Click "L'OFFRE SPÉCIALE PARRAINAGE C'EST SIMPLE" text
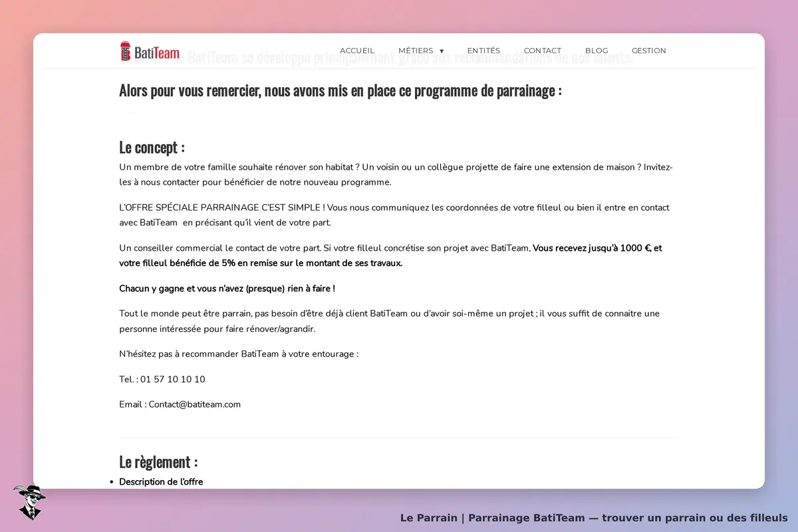The image size is (798, 532). tap(221, 207)
